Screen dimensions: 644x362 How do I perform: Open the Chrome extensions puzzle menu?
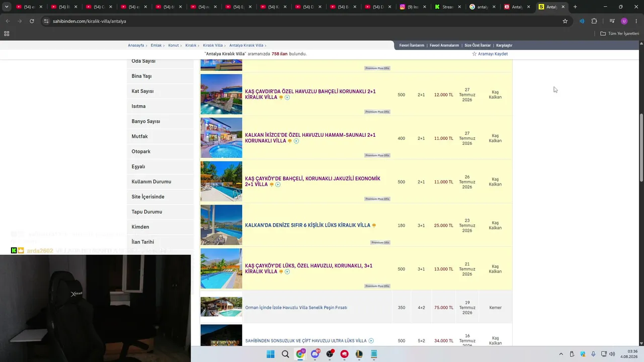[x=594, y=21]
